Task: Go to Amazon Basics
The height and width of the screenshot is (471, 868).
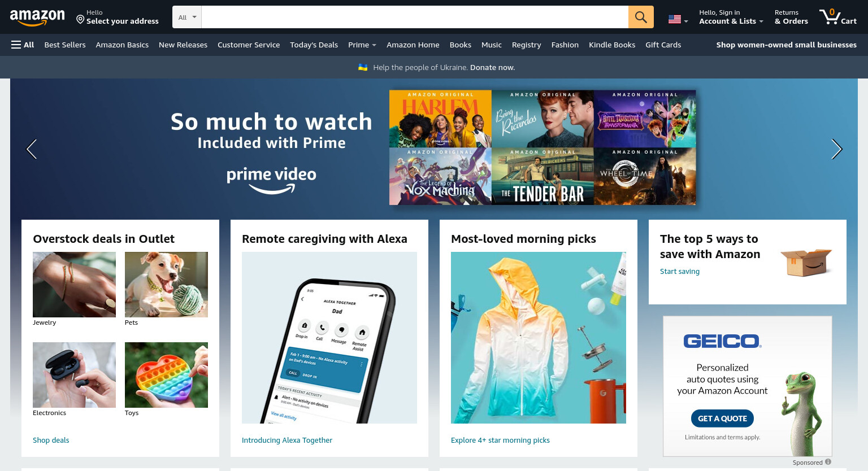Action: 122,45
